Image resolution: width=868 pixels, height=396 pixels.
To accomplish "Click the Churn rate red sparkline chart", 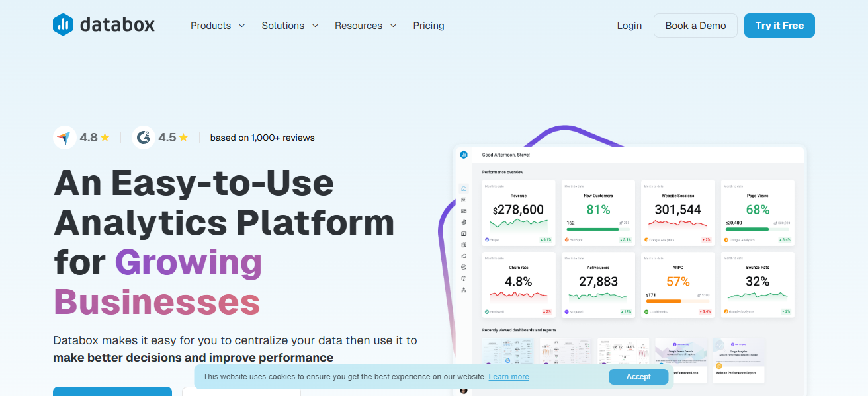I will pyautogui.click(x=519, y=297).
